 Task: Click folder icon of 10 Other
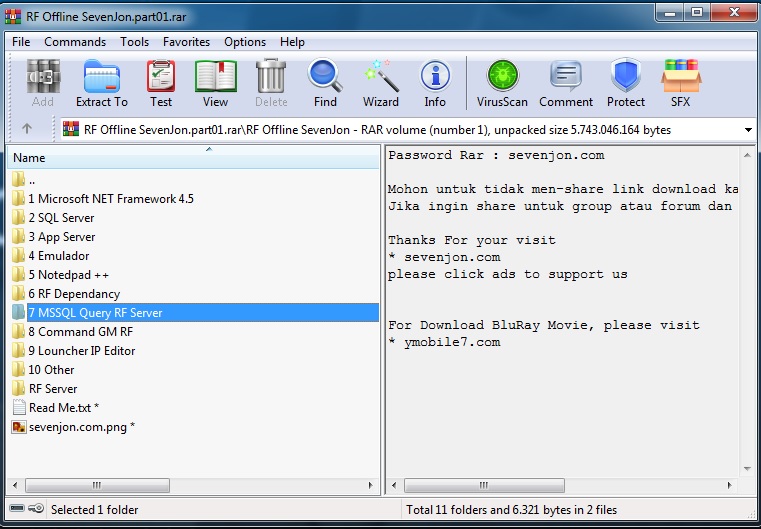point(18,369)
